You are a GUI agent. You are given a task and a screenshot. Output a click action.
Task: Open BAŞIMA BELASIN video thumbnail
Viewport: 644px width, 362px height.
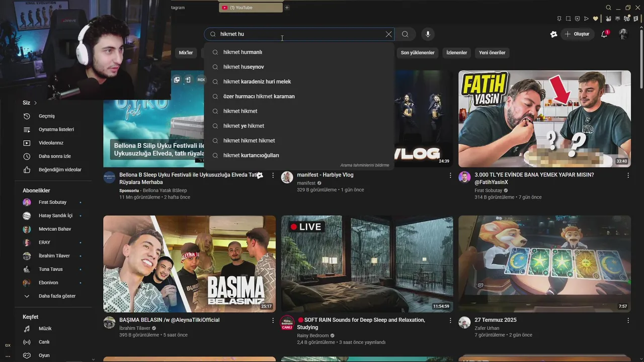[190, 264]
